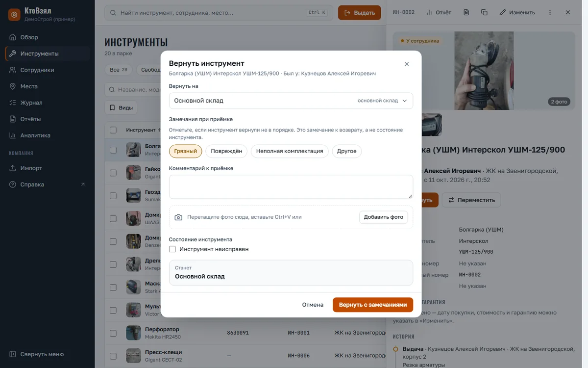588x368 pixels.
Task: Click the ИН-0006 inventory number cell
Action: click(x=298, y=356)
